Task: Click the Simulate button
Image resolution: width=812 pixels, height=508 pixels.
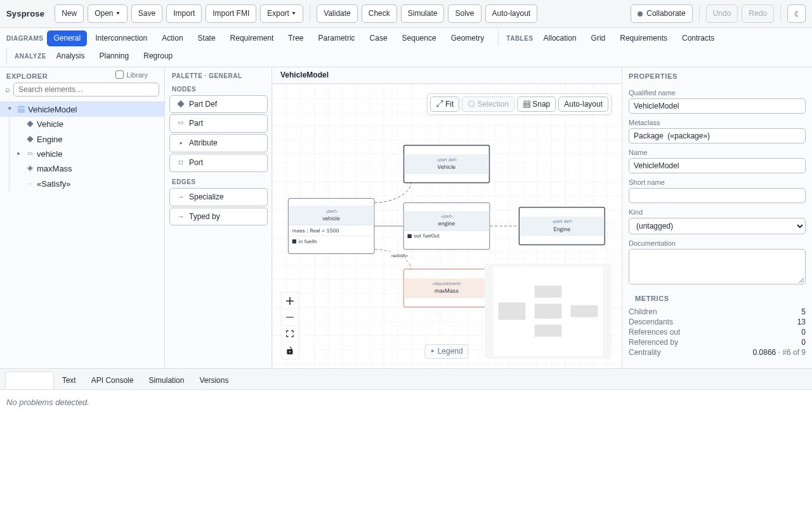Action: 422,13
